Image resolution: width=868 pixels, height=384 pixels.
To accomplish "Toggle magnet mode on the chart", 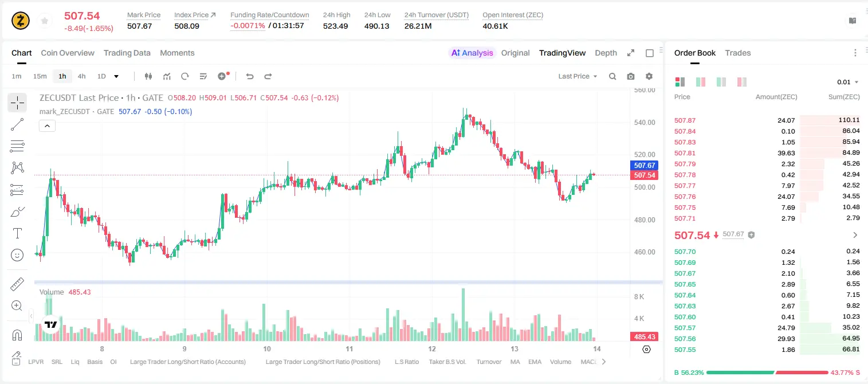I will coord(17,335).
